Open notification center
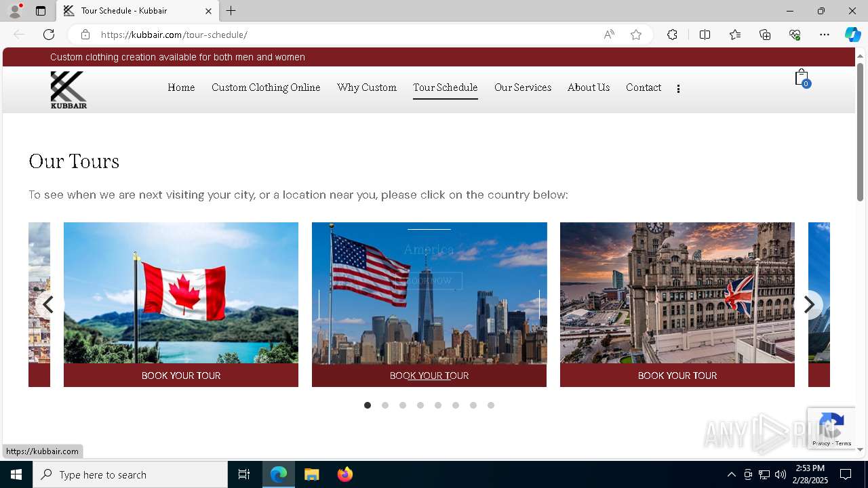The width and height of the screenshot is (868, 488). 846,474
